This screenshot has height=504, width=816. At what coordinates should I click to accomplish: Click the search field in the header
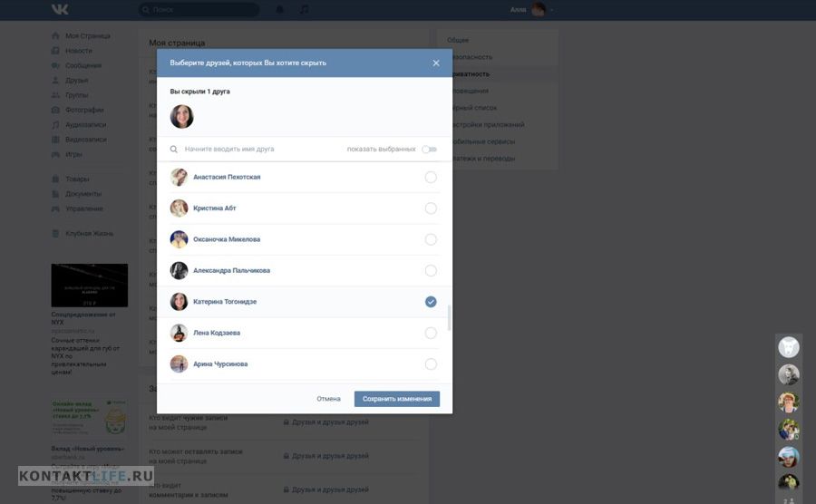pos(199,9)
